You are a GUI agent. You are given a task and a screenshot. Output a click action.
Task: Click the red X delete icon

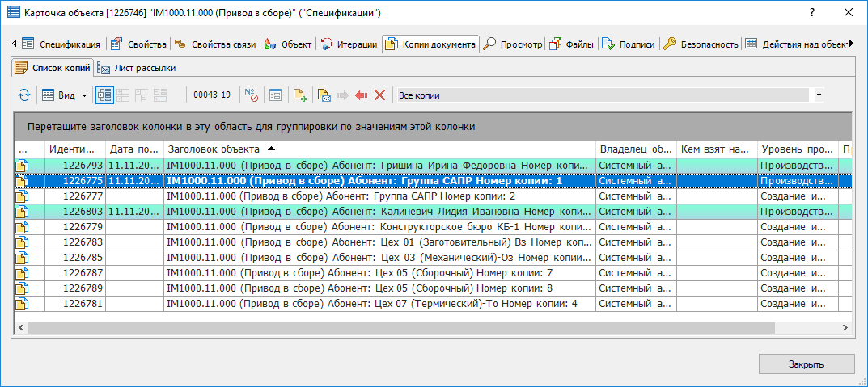click(379, 95)
